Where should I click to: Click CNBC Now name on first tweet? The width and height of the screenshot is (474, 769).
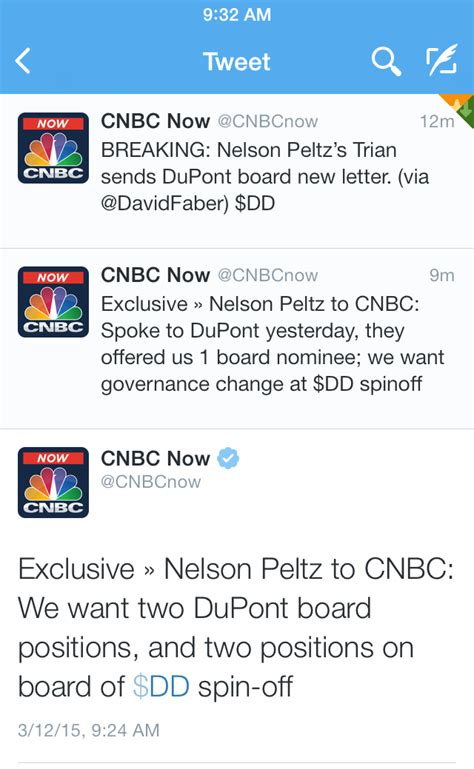[156, 121]
